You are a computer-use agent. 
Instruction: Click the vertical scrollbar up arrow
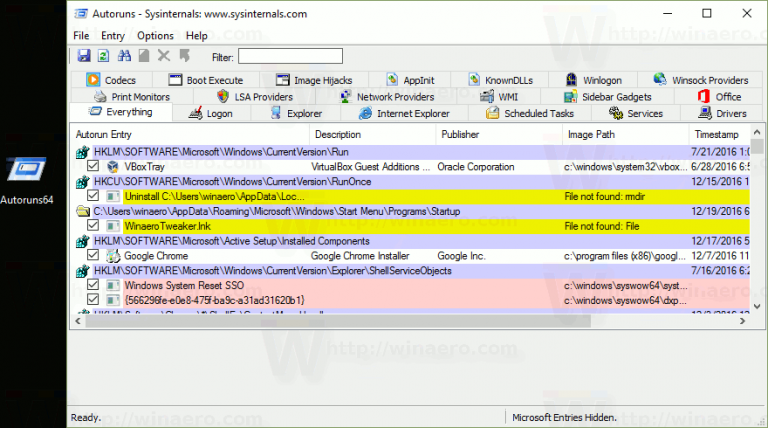pyautogui.click(x=757, y=132)
